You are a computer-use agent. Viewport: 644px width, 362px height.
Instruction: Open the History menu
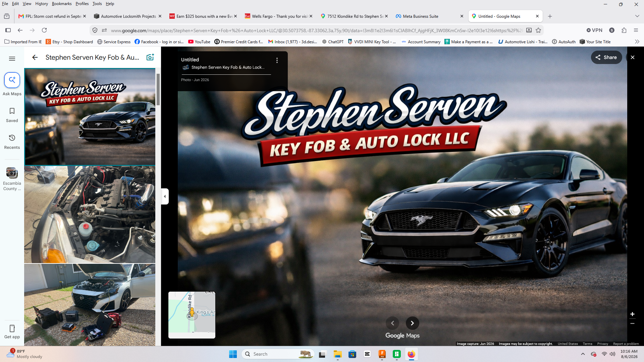click(x=42, y=4)
